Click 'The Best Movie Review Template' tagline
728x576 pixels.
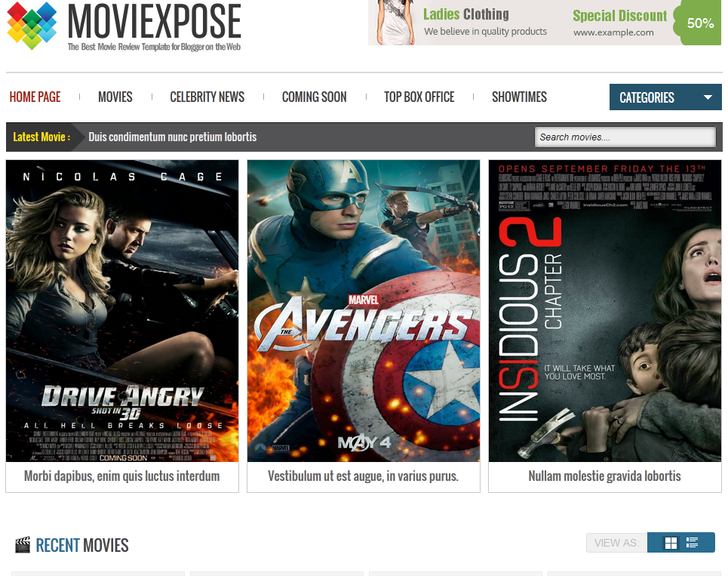coord(154,47)
